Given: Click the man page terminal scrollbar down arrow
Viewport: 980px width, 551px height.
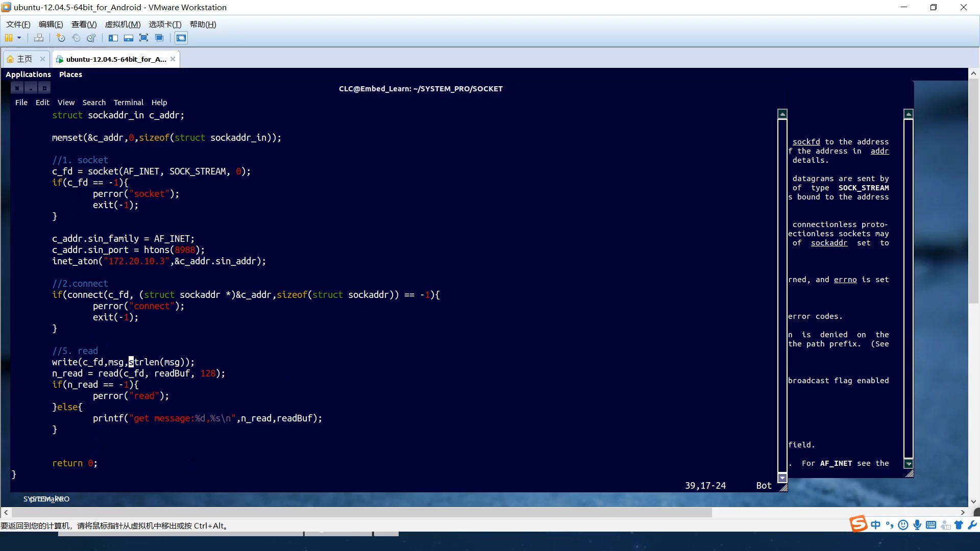Looking at the screenshot, I should tap(908, 464).
